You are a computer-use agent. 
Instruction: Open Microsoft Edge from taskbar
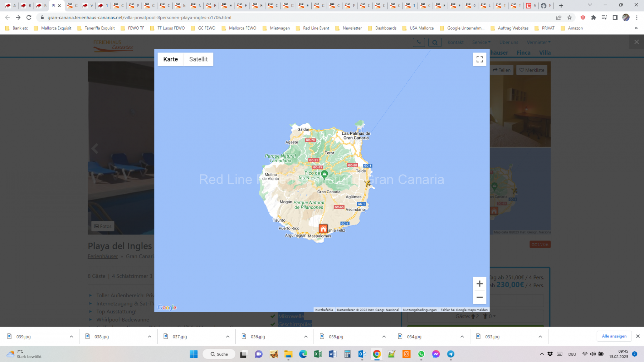click(x=303, y=354)
